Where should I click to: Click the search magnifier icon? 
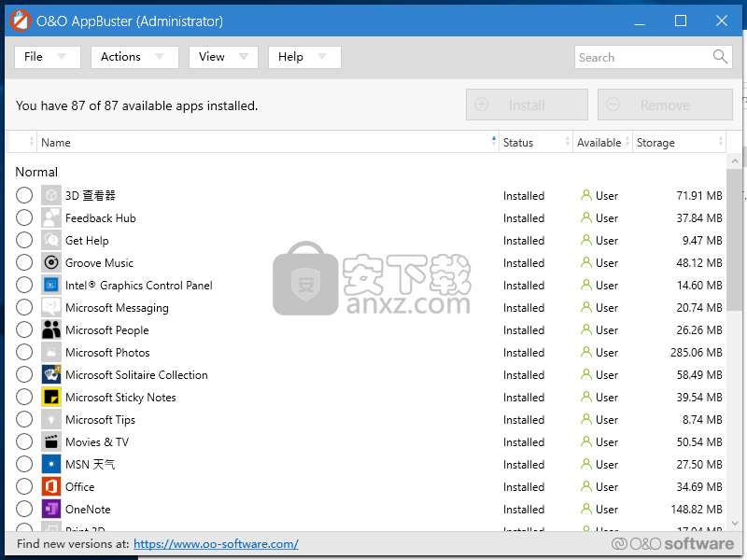pyautogui.click(x=720, y=57)
